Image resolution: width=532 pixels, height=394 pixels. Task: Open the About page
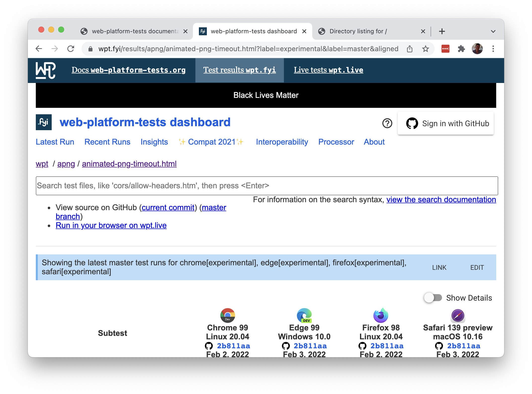(374, 142)
